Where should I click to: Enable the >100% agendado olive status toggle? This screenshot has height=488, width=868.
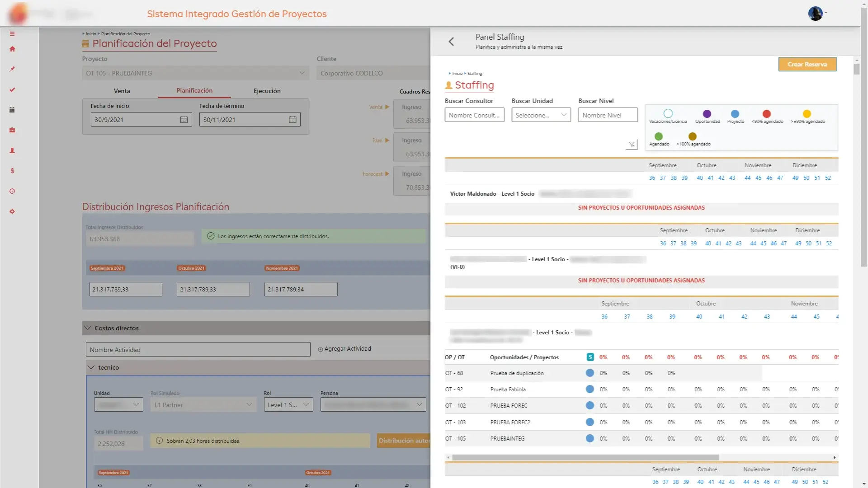693,136
